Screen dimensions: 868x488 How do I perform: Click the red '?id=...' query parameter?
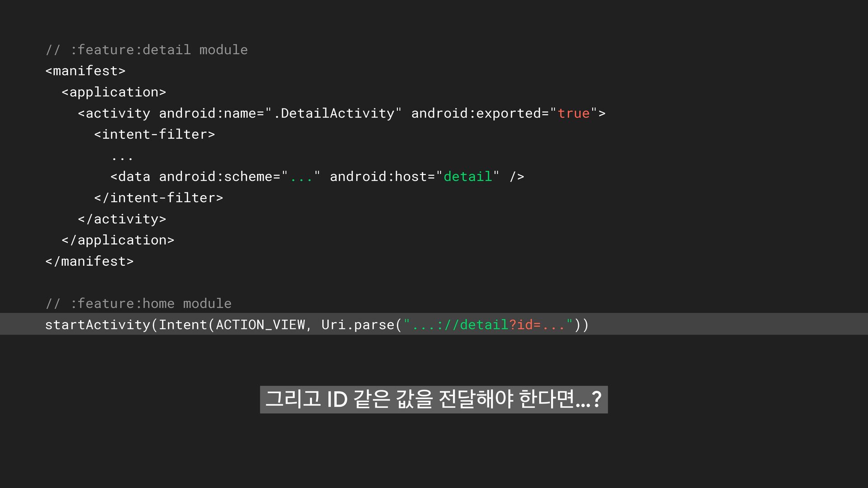coord(537,325)
